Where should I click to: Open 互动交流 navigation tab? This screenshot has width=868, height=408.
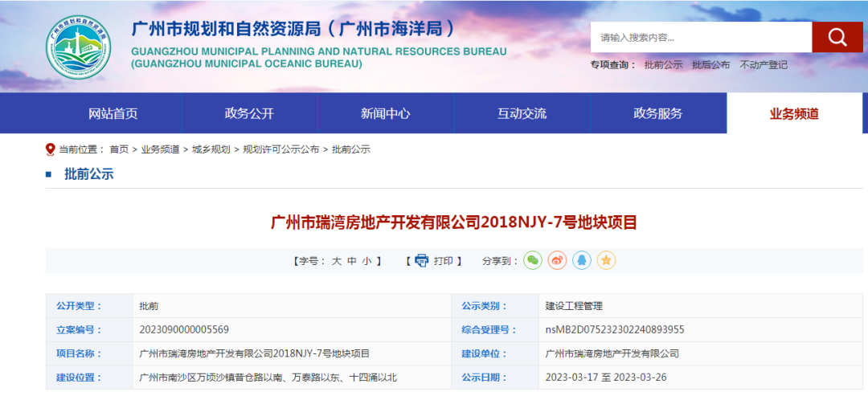[x=522, y=113]
